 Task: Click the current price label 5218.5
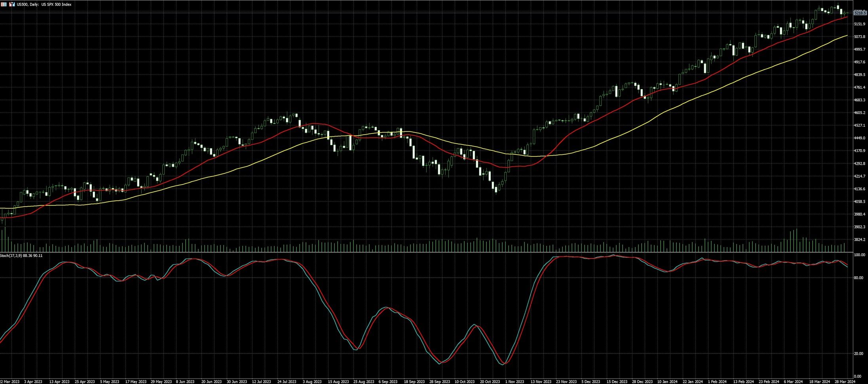coord(860,13)
